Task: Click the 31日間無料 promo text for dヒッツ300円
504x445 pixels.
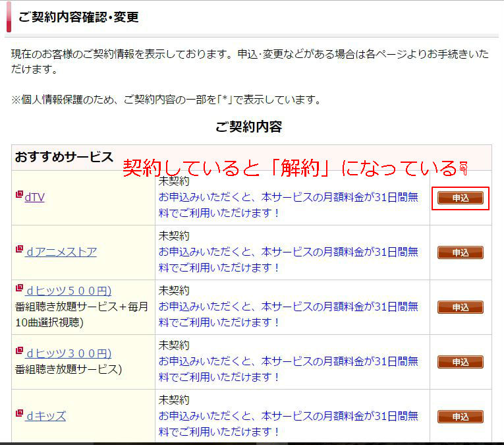Action: point(289,369)
